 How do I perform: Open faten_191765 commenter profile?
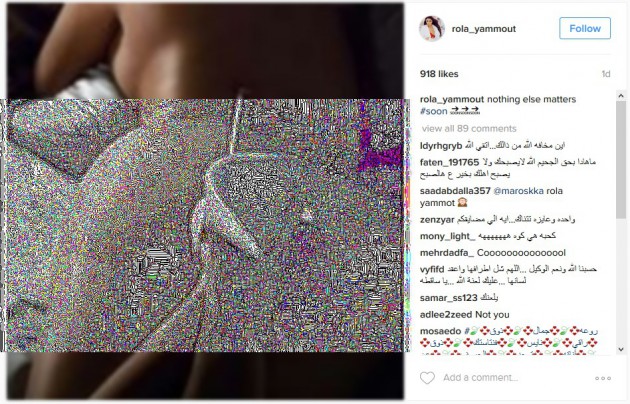point(449,162)
